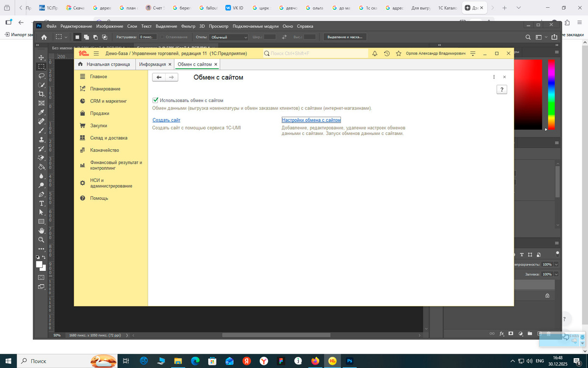Click the 1C search field 'Поиск Ctrl+Shift+F'
588x368 pixels.
316,53
